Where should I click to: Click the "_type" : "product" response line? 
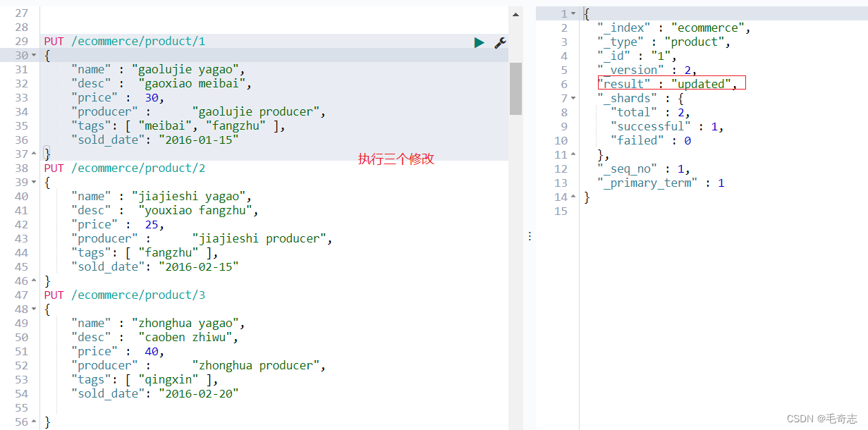point(664,42)
